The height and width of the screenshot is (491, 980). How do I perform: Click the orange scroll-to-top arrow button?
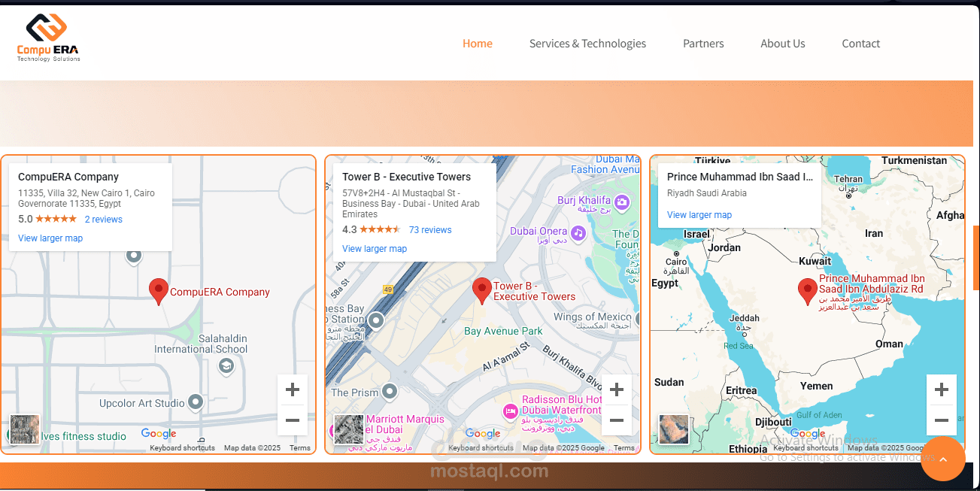tap(943, 459)
